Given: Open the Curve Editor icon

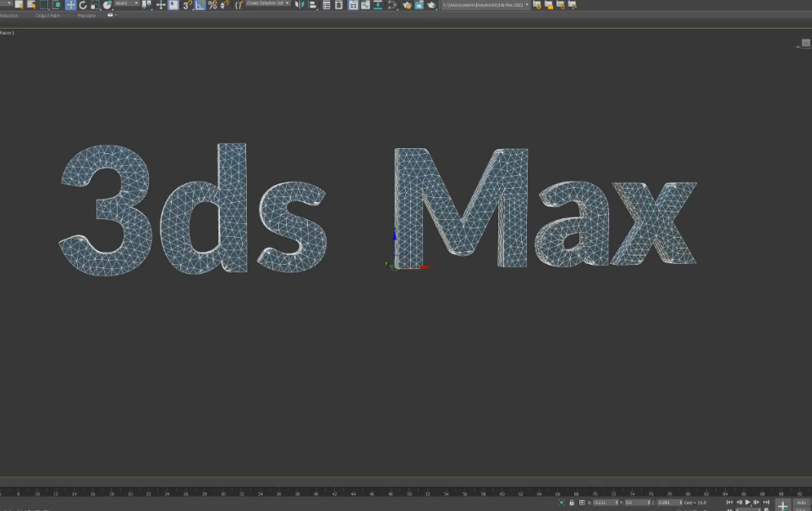Looking at the screenshot, I should coord(365,5).
